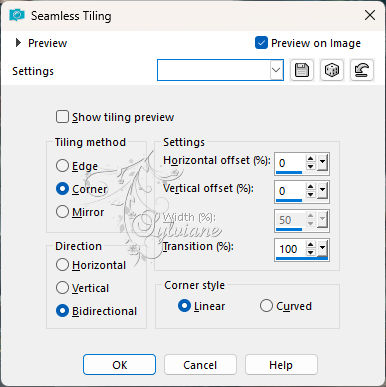Image resolution: width=386 pixels, height=387 pixels.
Task: Click the Reset to default arrow icon
Action: (362, 70)
